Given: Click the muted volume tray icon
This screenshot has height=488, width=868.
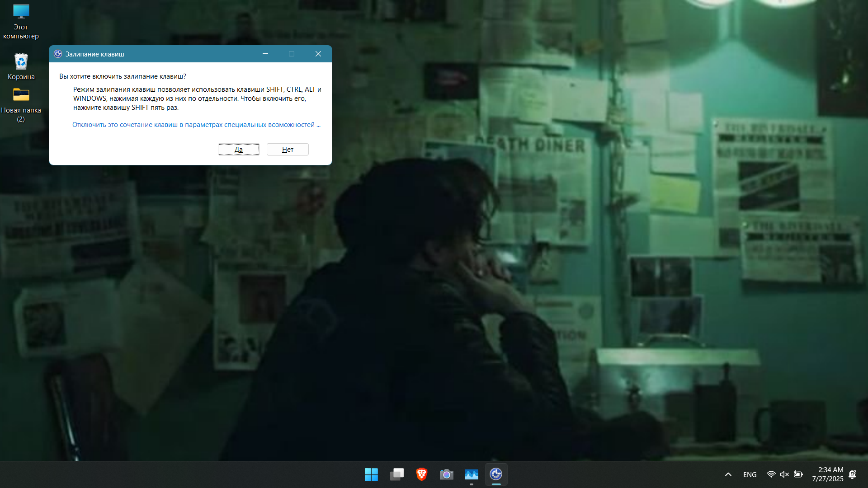Looking at the screenshot, I should 784,474.
